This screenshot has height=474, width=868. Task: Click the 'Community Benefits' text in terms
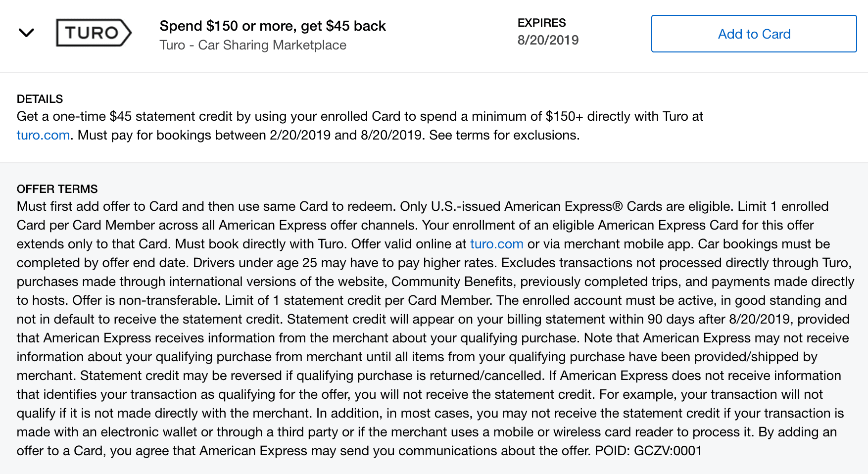click(x=452, y=282)
